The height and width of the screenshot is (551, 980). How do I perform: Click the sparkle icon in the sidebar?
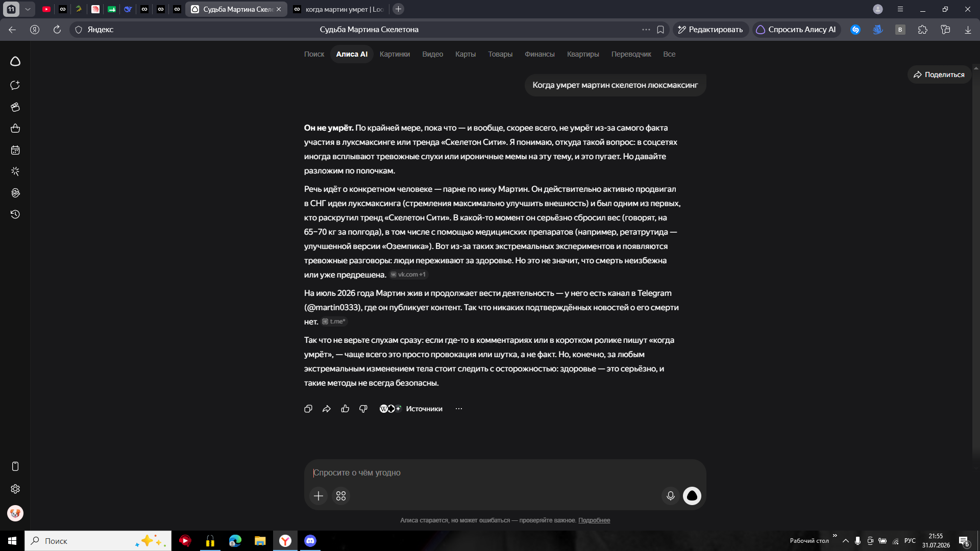pyautogui.click(x=15, y=171)
